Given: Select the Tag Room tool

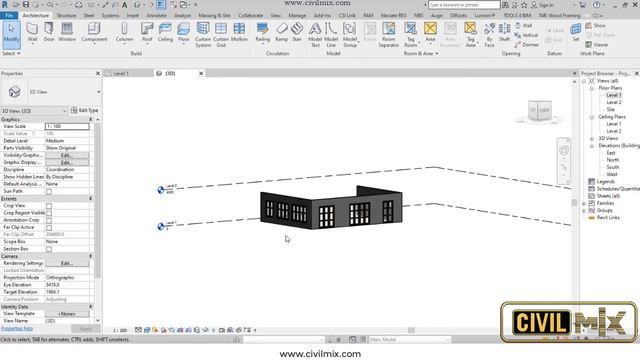Looking at the screenshot, I should point(411,35).
